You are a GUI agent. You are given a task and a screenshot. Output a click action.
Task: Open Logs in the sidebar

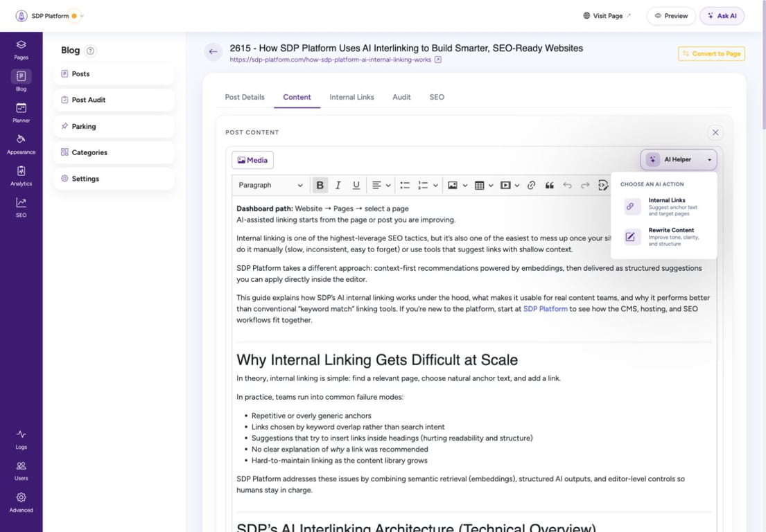21,439
